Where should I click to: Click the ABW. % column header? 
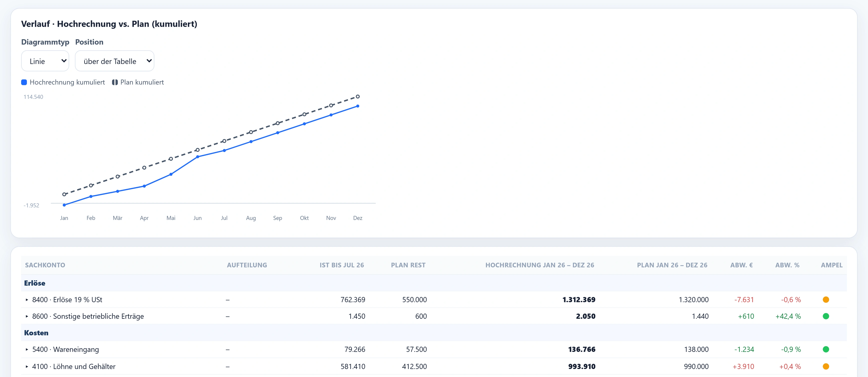[787, 265]
